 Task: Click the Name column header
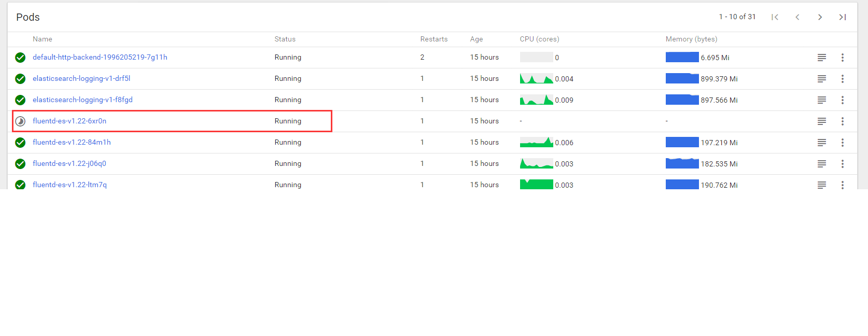click(x=43, y=39)
